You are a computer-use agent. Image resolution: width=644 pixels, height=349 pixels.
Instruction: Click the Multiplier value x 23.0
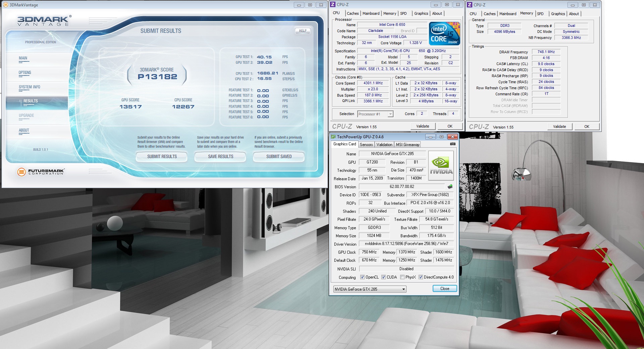coord(373,89)
